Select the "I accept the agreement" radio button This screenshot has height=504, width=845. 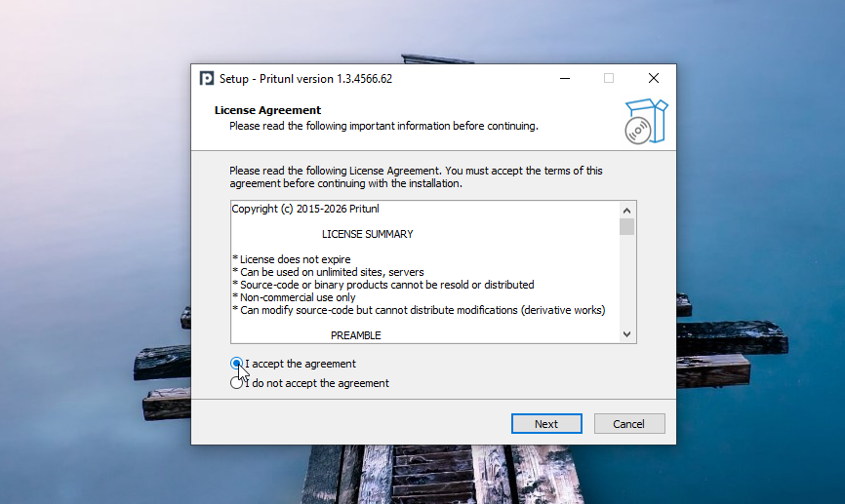click(237, 364)
